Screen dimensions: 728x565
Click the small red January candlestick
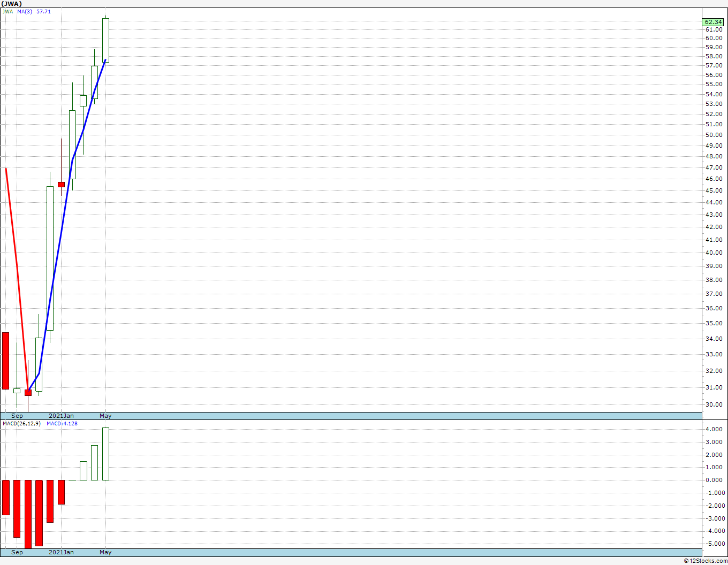click(x=61, y=184)
